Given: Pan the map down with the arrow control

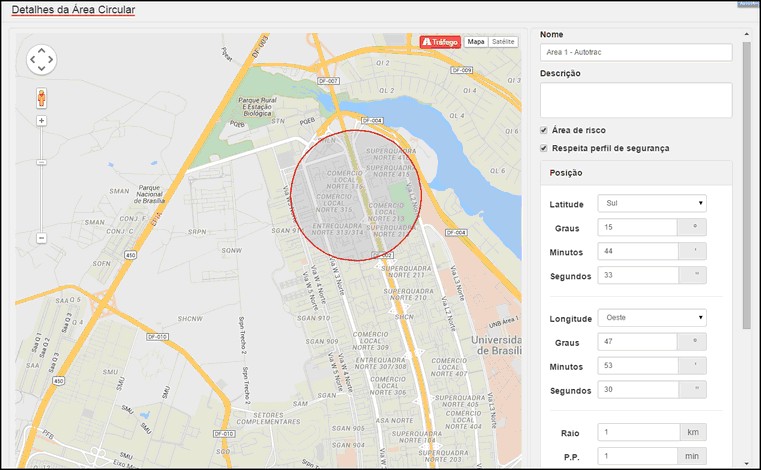Looking at the screenshot, I should click(x=41, y=68).
